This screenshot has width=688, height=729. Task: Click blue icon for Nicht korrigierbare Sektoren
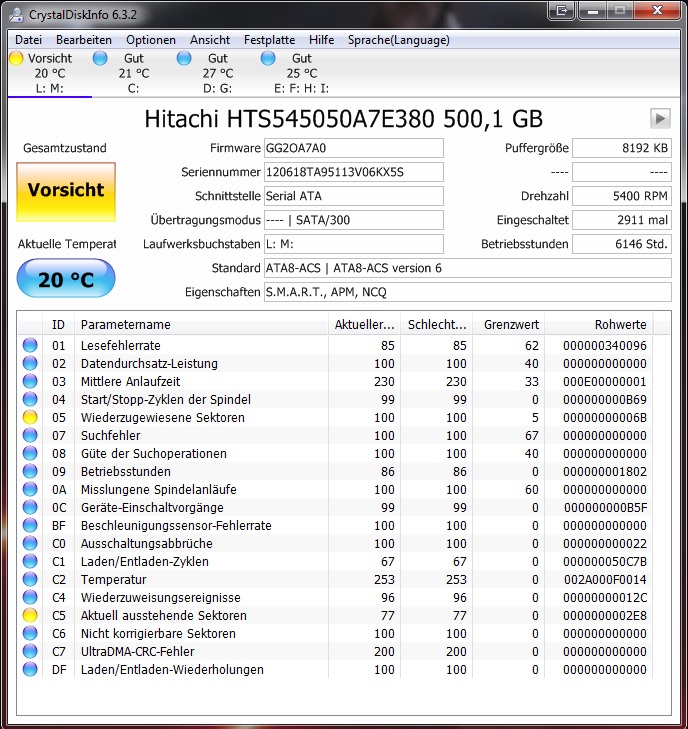coord(30,633)
